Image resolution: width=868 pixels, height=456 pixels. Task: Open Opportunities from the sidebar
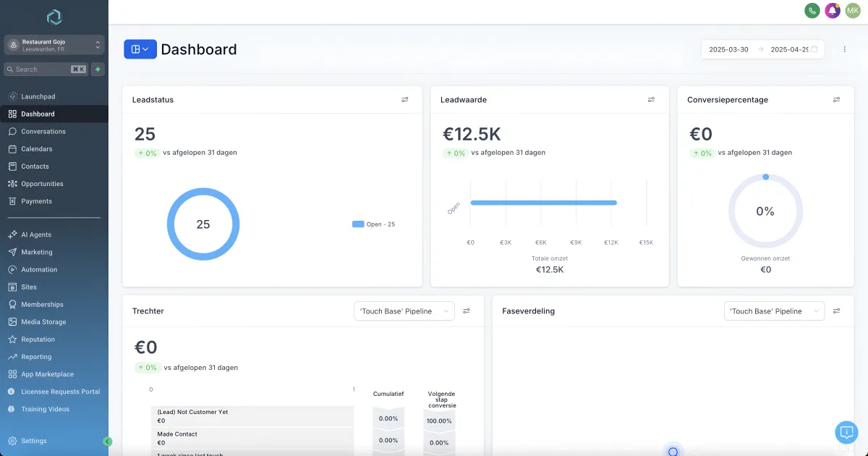43,183
